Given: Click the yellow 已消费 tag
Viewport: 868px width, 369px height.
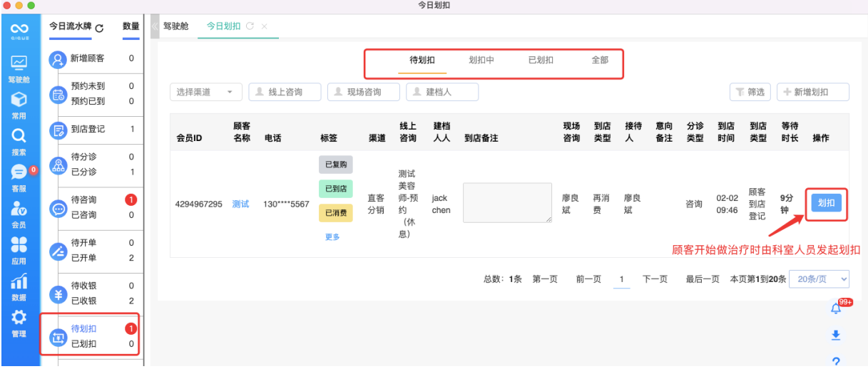Looking at the screenshot, I should [x=335, y=212].
